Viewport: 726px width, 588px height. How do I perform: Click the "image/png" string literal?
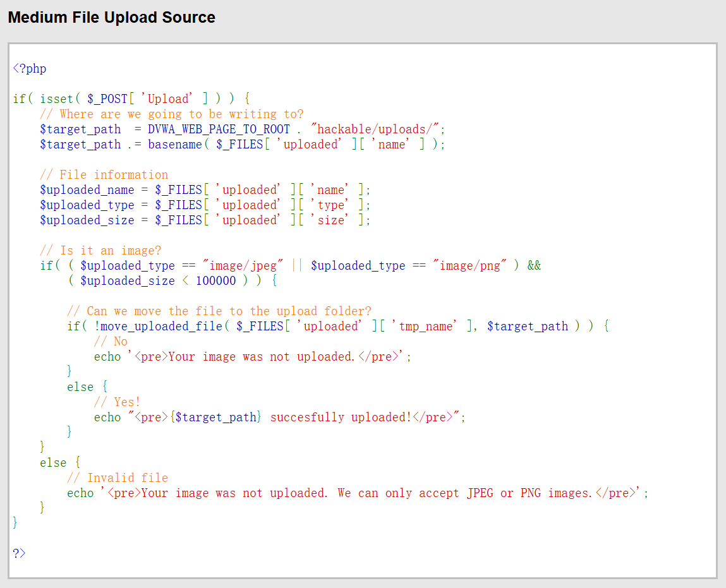point(470,265)
